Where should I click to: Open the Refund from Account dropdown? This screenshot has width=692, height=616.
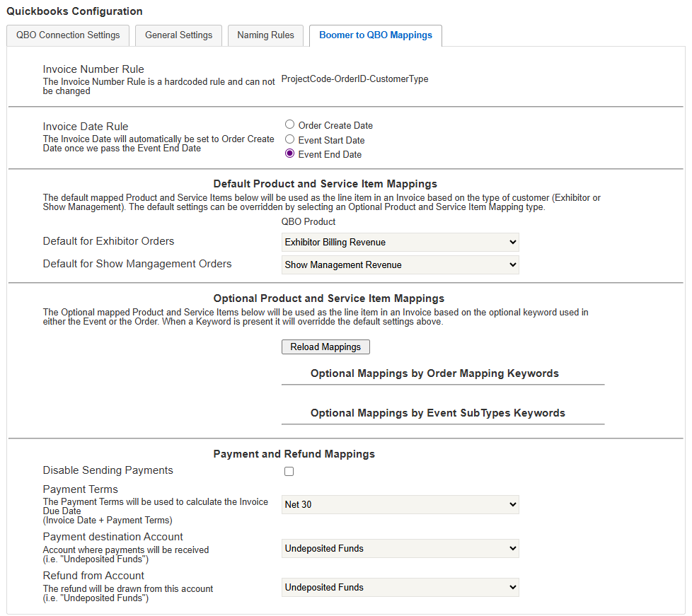click(400, 588)
